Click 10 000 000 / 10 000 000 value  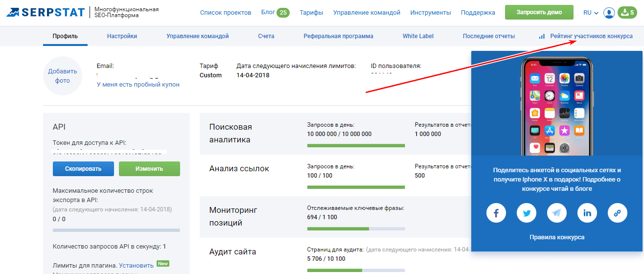pyautogui.click(x=339, y=134)
